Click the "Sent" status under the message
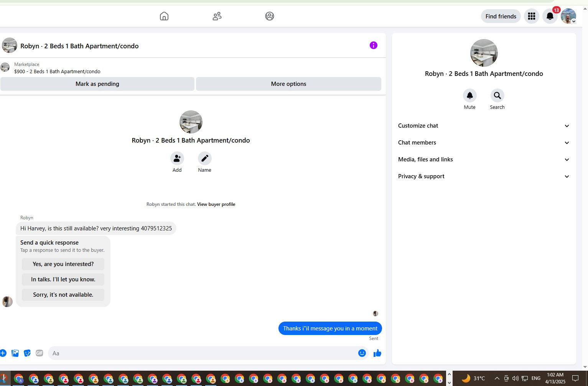 374,338
